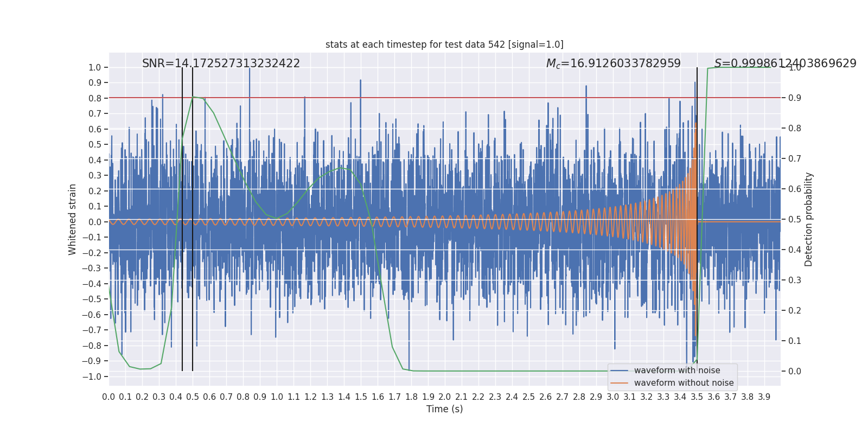
Task: Click the SNR=14.17 annotation text
Action: [221, 63]
